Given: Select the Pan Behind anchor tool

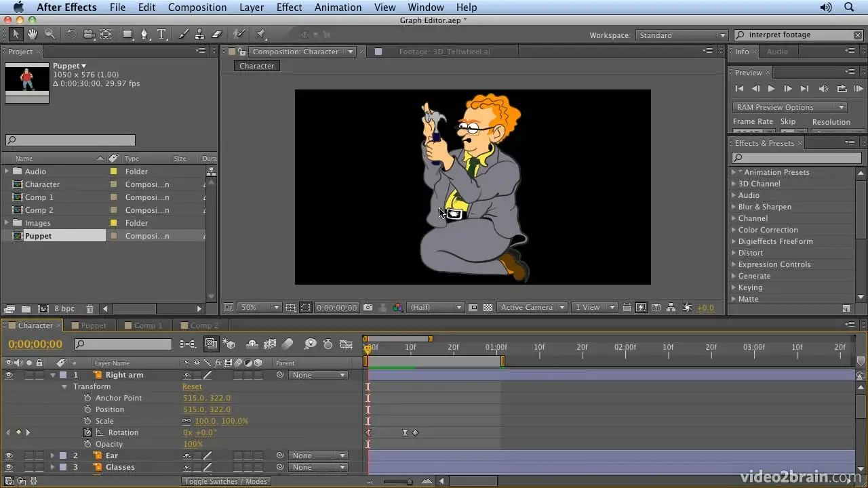Looking at the screenshot, I should pos(106,34).
